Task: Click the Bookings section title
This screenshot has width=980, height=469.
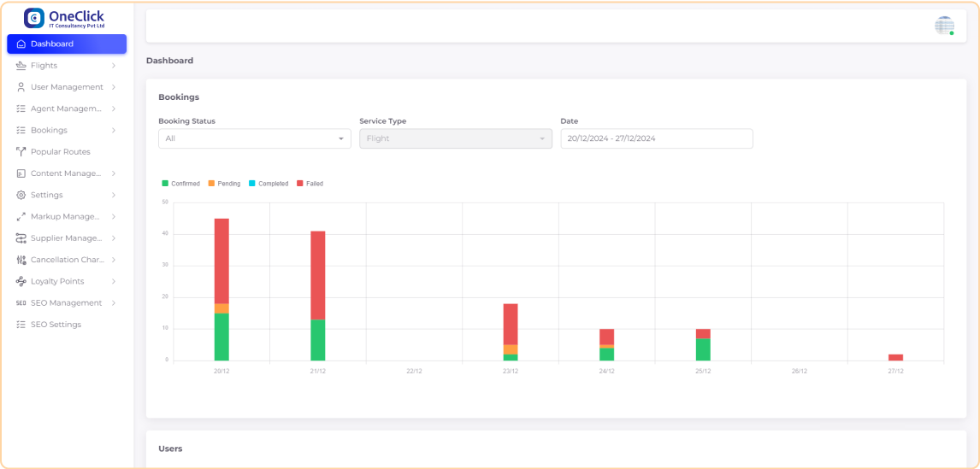Action: tap(179, 97)
